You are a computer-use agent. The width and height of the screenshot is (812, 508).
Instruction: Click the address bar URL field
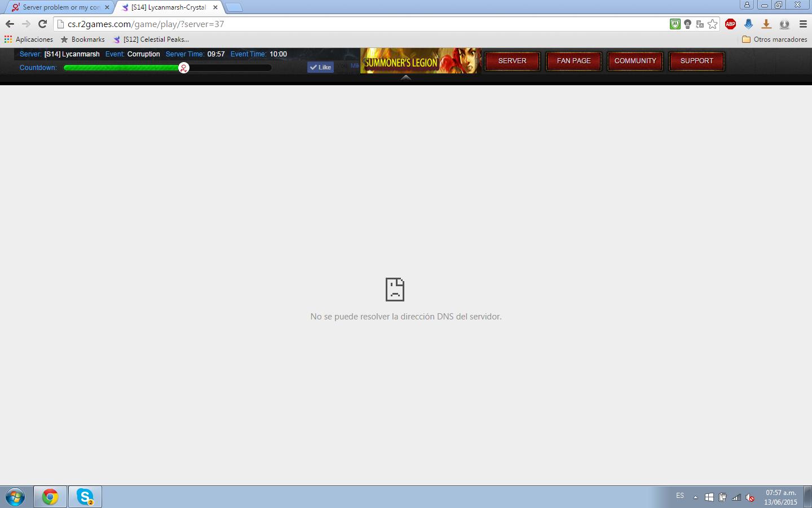tap(361, 24)
